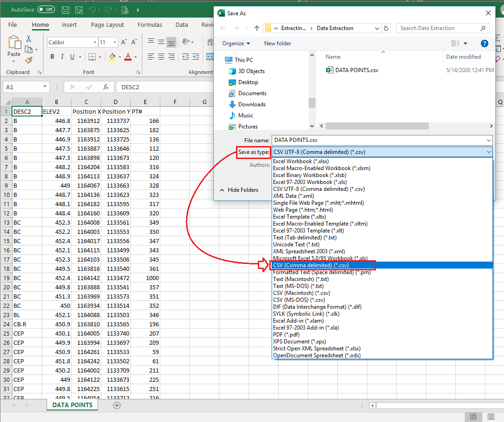This screenshot has width=504, height=422.
Task: Click the Cut scissors icon
Action: tap(29, 39)
